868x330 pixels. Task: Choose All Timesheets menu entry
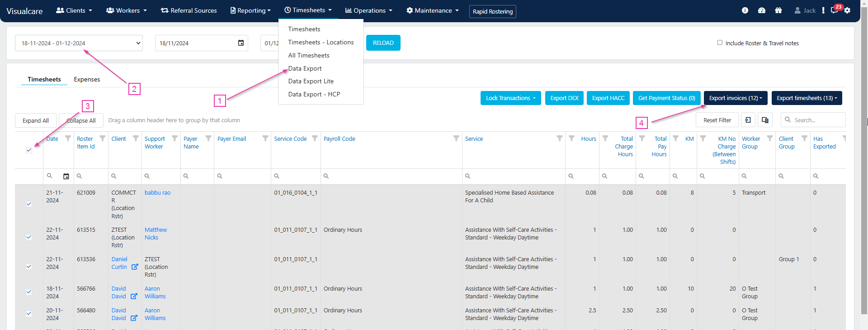coord(309,55)
